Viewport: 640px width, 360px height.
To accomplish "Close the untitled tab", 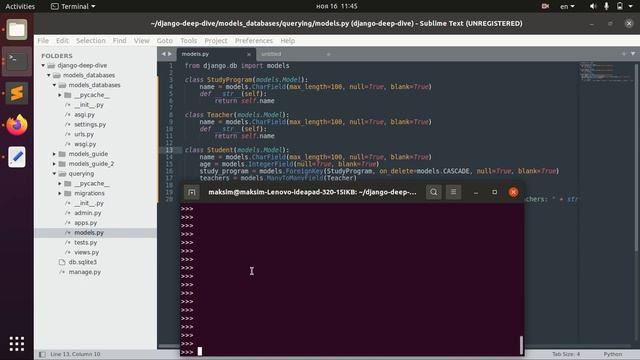I will 328,54.
